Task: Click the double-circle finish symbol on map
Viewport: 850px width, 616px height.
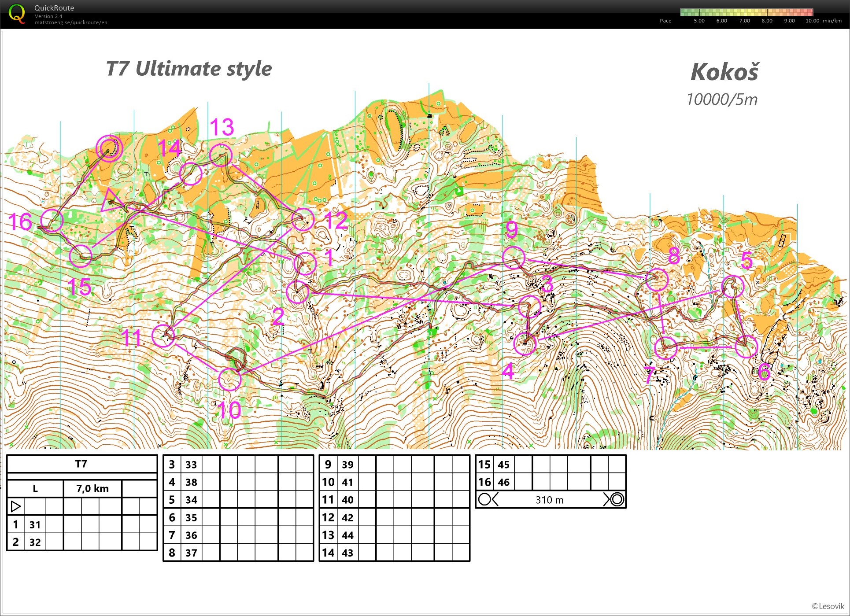Action: click(108, 148)
